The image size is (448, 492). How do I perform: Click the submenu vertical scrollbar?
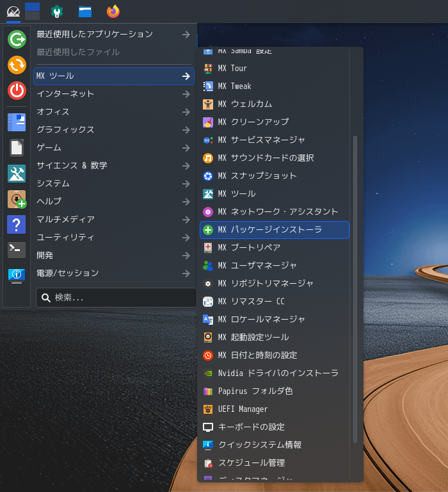click(x=355, y=290)
